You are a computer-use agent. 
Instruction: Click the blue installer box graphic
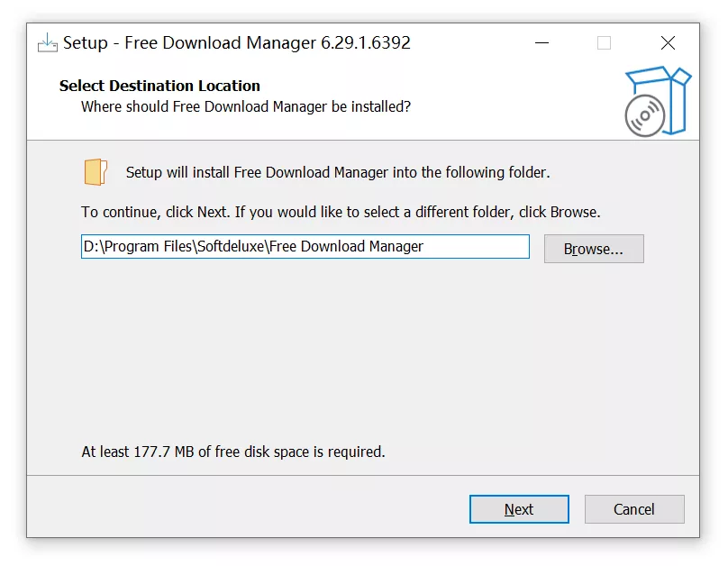tap(672, 90)
